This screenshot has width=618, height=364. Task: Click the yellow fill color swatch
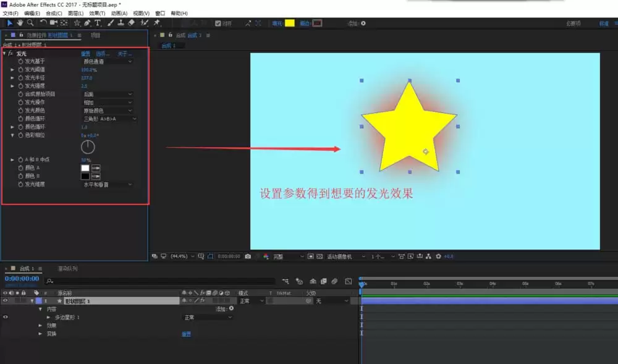coord(290,23)
